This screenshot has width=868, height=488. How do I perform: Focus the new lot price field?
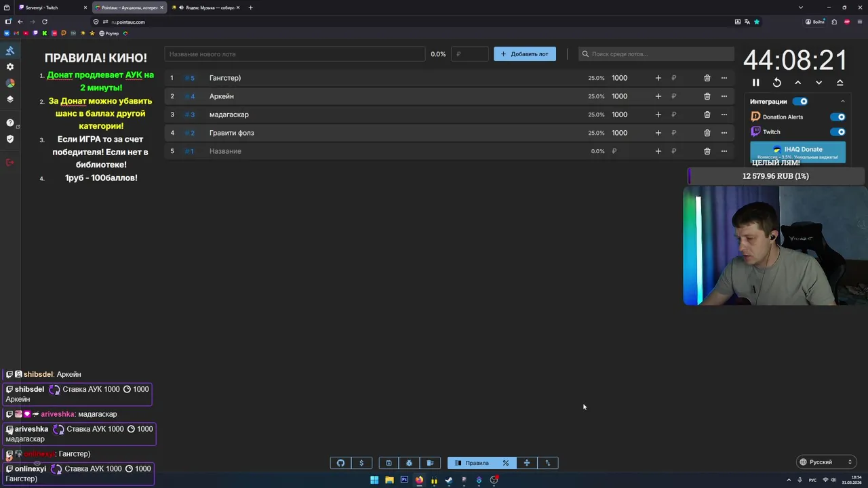pyautogui.click(x=470, y=54)
